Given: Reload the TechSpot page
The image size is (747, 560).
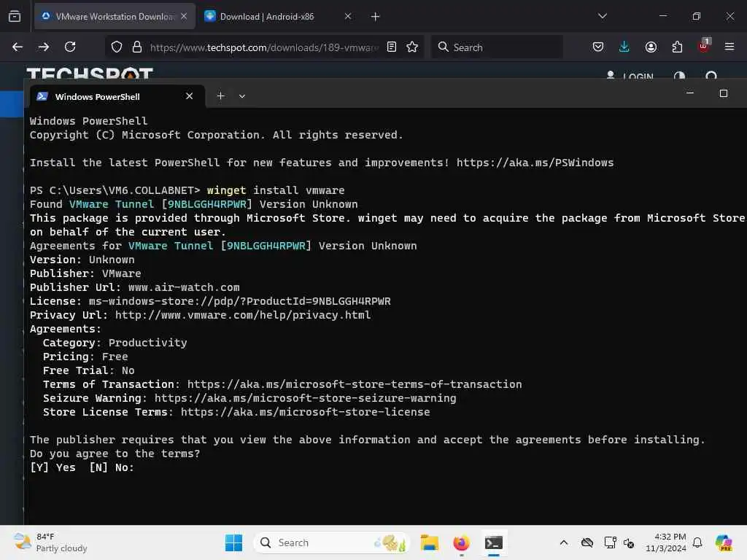Looking at the screenshot, I should pos(70,47).
